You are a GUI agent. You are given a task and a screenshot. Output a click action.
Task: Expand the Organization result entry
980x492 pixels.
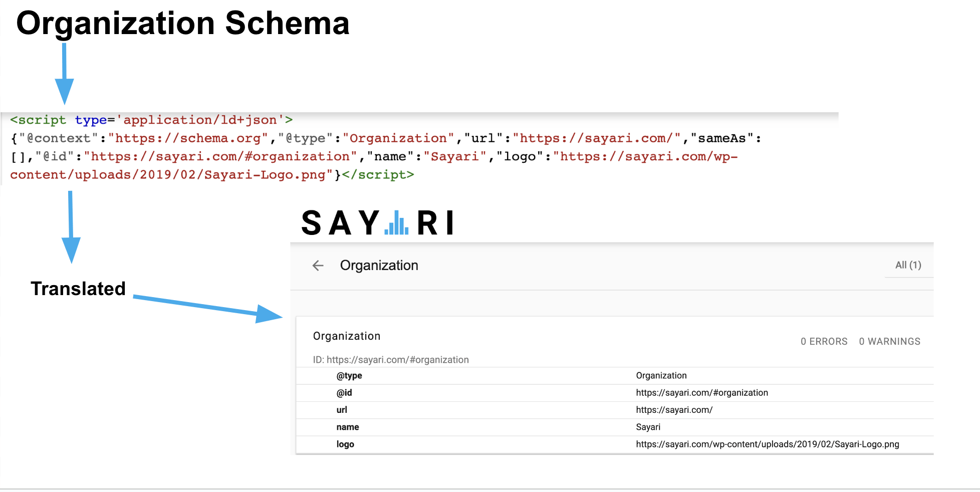click(346, 336)
